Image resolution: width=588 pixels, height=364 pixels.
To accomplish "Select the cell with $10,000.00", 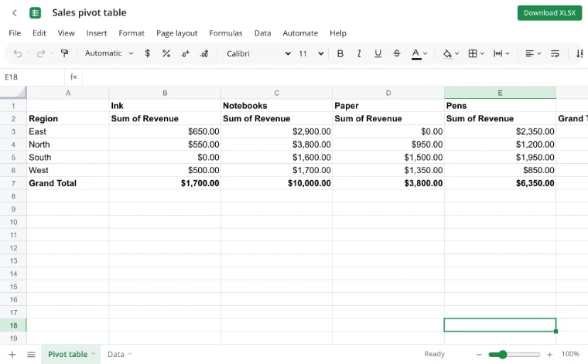I will 276,183.
